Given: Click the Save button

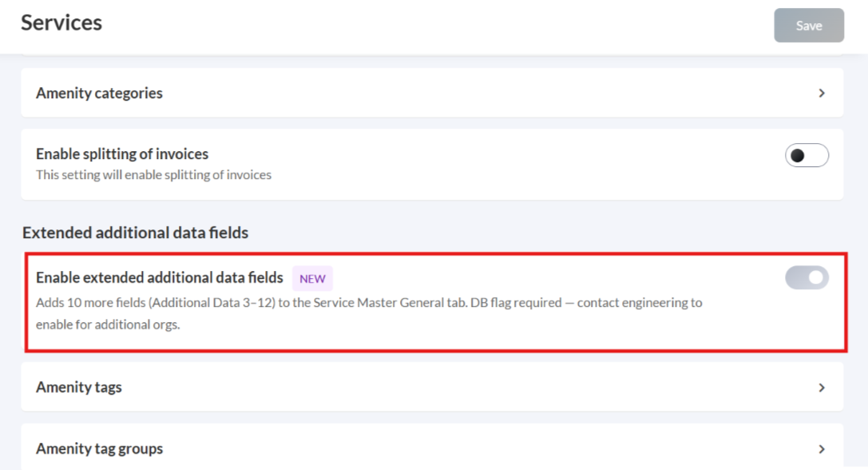Looking at the screenshot, I should click(x=808, y=26).
